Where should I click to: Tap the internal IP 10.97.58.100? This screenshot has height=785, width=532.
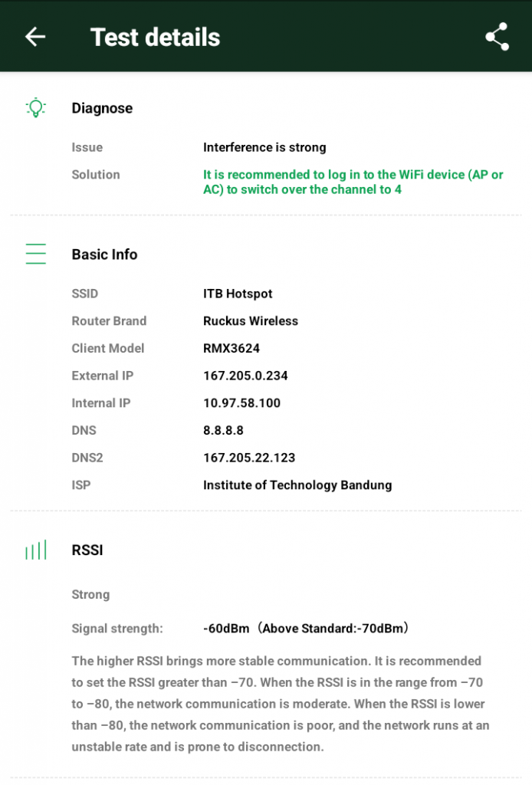(241, 403)
